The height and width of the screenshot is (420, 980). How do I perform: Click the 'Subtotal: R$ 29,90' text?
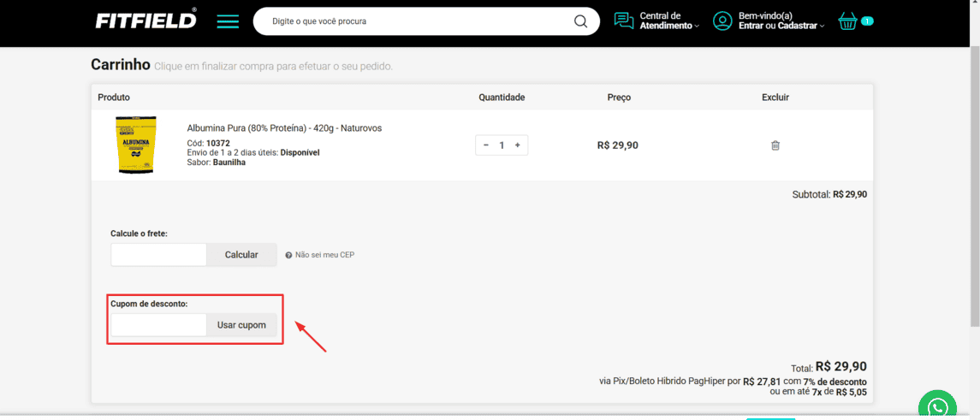point(829,194)
